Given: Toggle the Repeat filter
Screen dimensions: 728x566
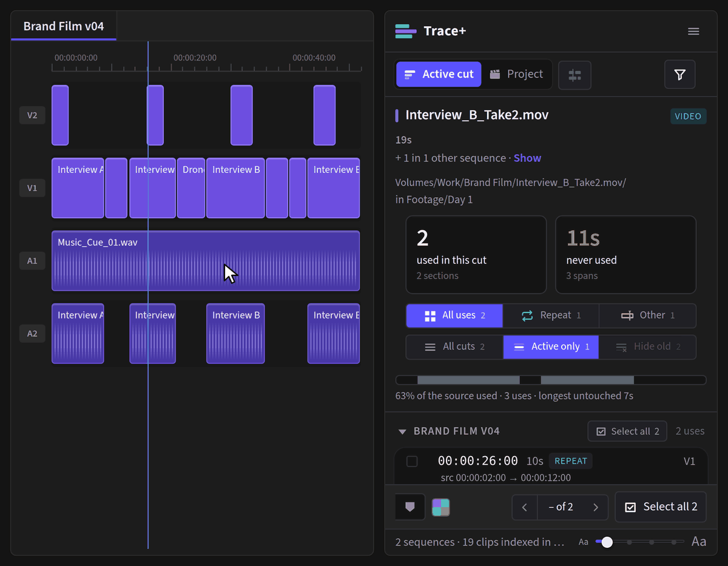Looking at the screenshot, I should coord(551,315).
